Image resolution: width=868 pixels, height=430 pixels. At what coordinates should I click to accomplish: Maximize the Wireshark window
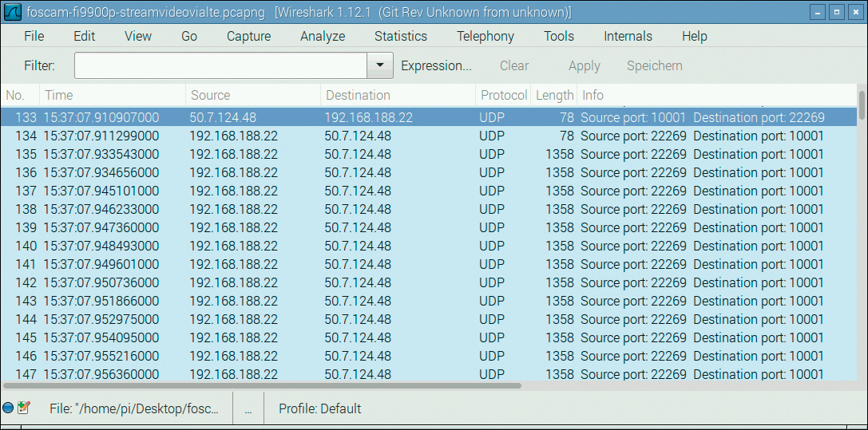(x=836, y=13)
